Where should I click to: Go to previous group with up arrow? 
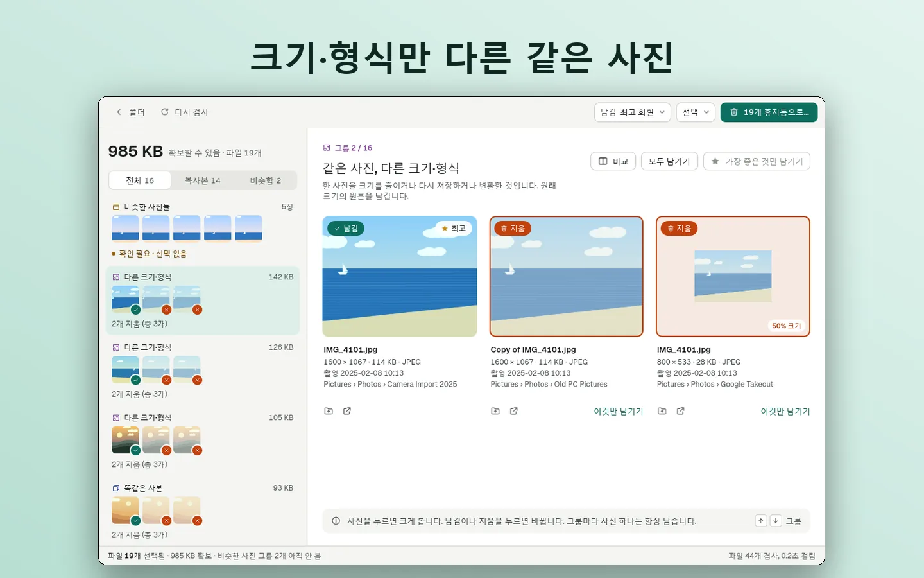click(761, 521)
